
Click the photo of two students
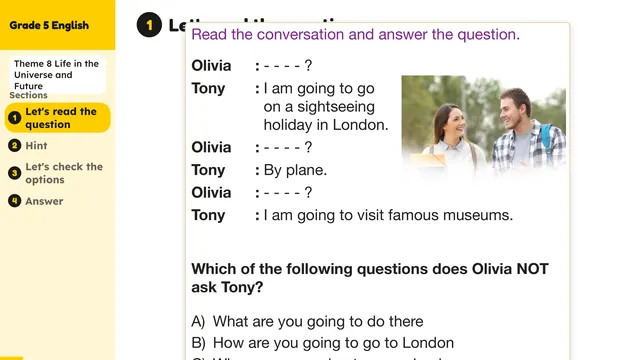(x=484, y=124)
